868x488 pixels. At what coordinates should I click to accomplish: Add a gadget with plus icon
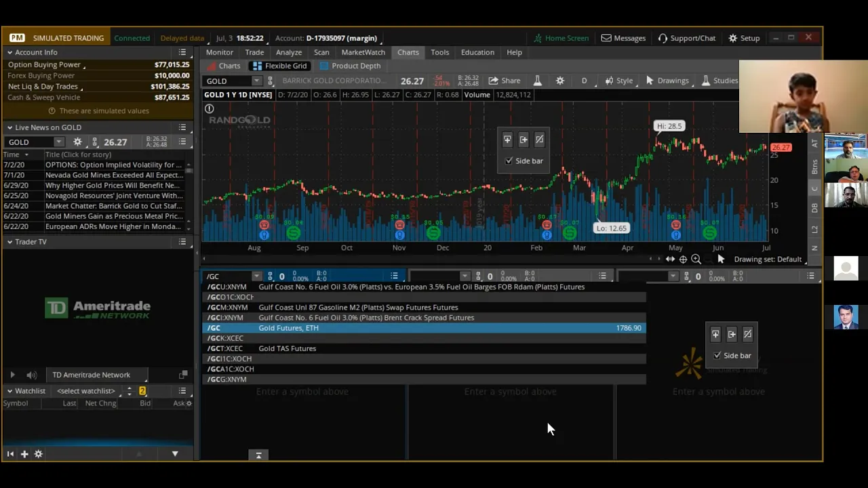click(x=24, y=454)
